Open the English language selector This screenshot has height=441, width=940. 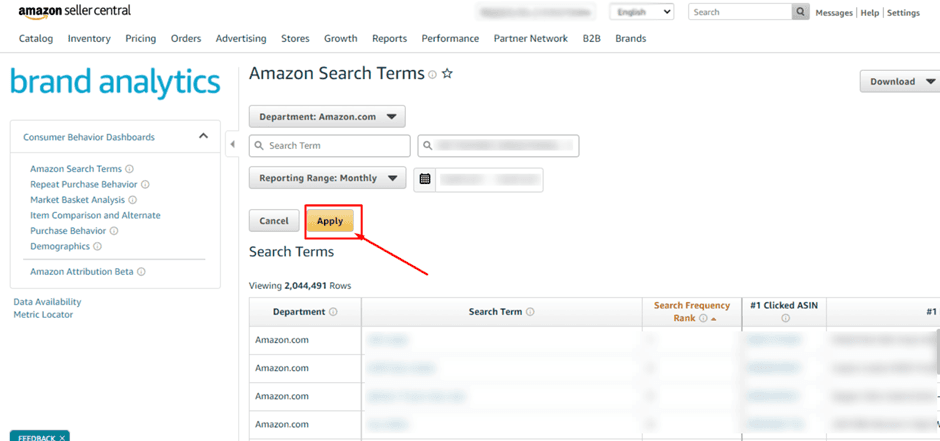coord(641,12)
